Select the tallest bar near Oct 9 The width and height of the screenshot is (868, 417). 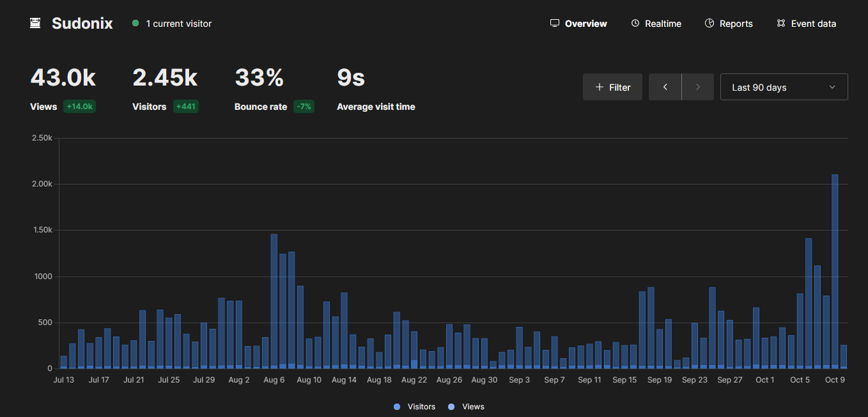click(x=835, y=268)
